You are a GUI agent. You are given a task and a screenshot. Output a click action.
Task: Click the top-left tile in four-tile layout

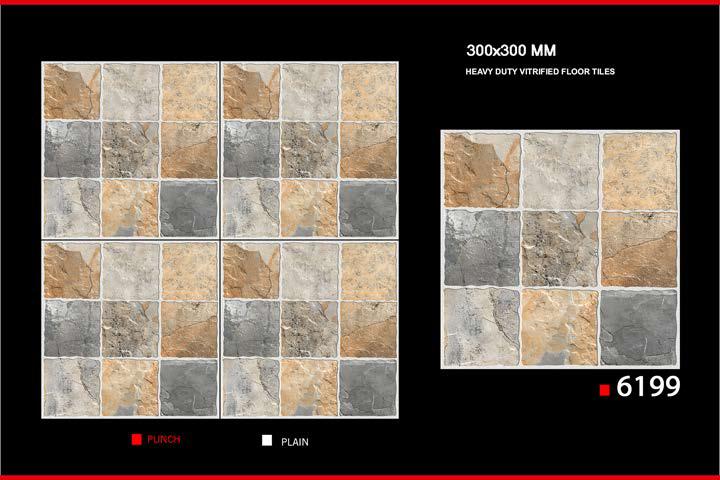pyautogui.click(x=130, y=150)
